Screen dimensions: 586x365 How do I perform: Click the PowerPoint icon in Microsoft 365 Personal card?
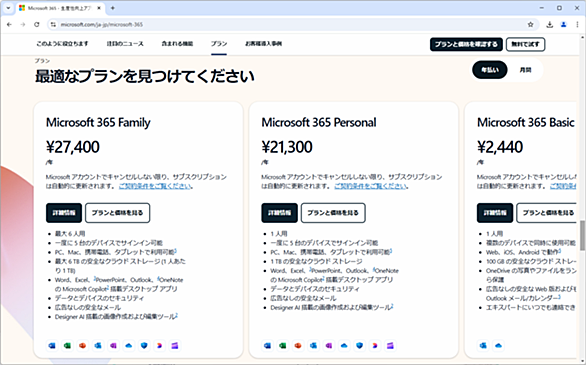[298, 346]
